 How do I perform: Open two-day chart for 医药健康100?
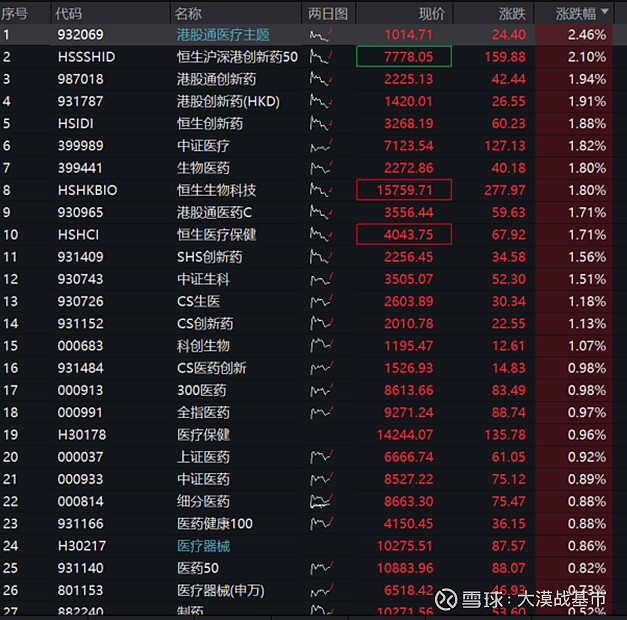(x=321, y=524)
